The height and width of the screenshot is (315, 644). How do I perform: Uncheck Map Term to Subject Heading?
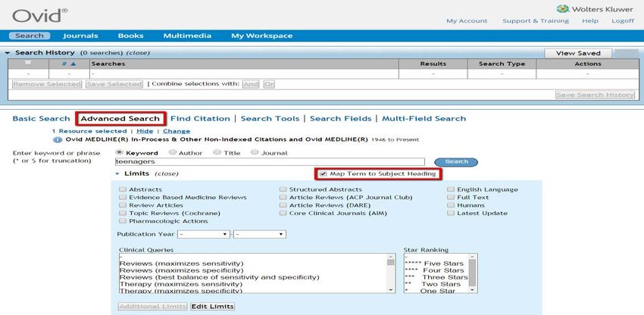(324, 173)
